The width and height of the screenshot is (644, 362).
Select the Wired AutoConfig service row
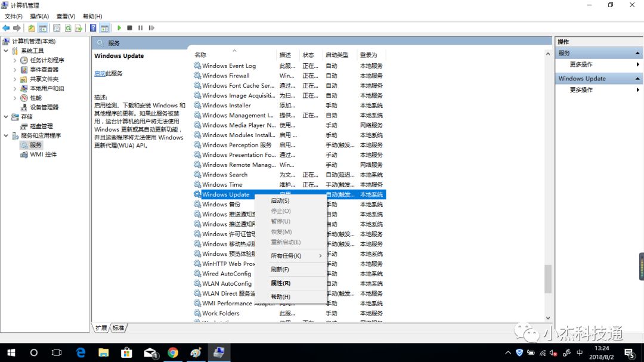point(289,274)
